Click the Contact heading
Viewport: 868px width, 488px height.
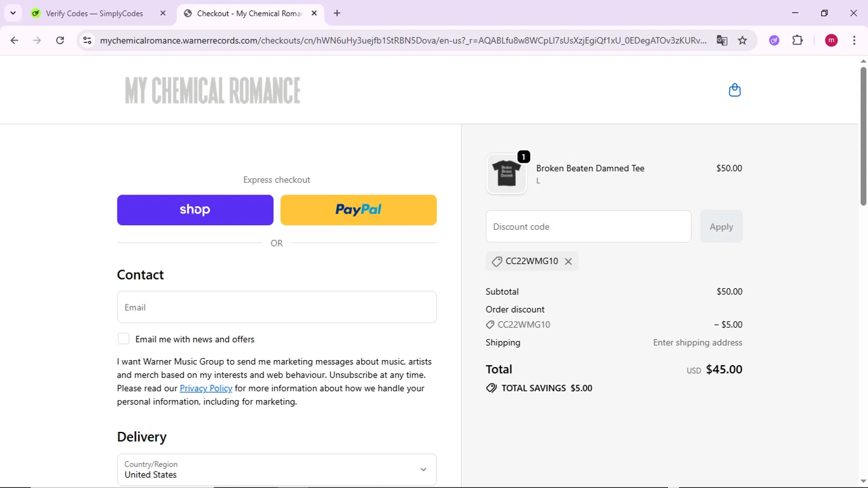pyautogui.click(x=141, y=275)
